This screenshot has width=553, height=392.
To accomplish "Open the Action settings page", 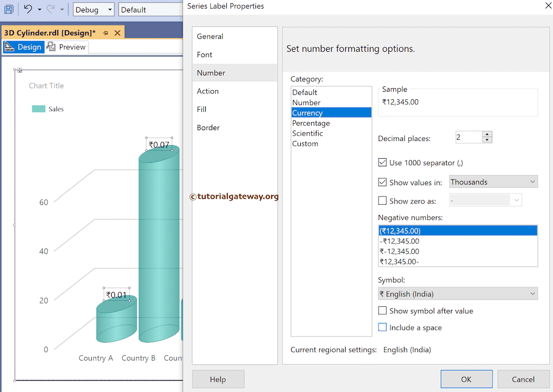I will click(207, 91).
